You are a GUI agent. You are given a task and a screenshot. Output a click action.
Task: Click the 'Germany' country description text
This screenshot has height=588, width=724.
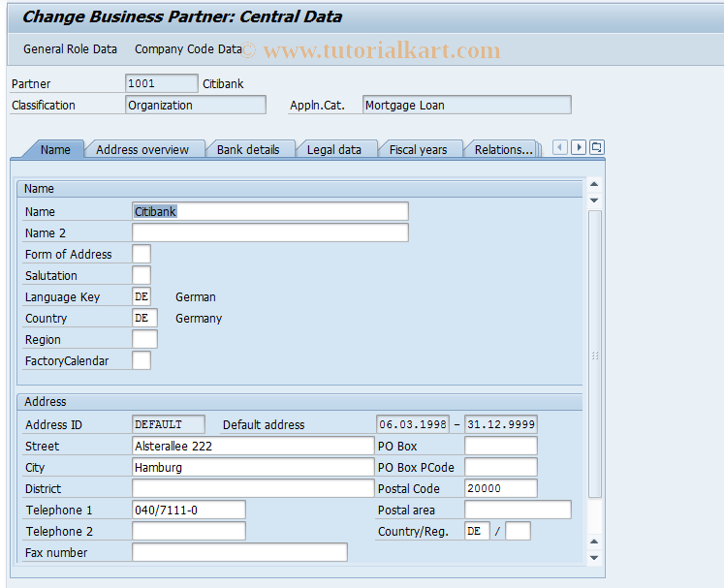coord(199,318)
